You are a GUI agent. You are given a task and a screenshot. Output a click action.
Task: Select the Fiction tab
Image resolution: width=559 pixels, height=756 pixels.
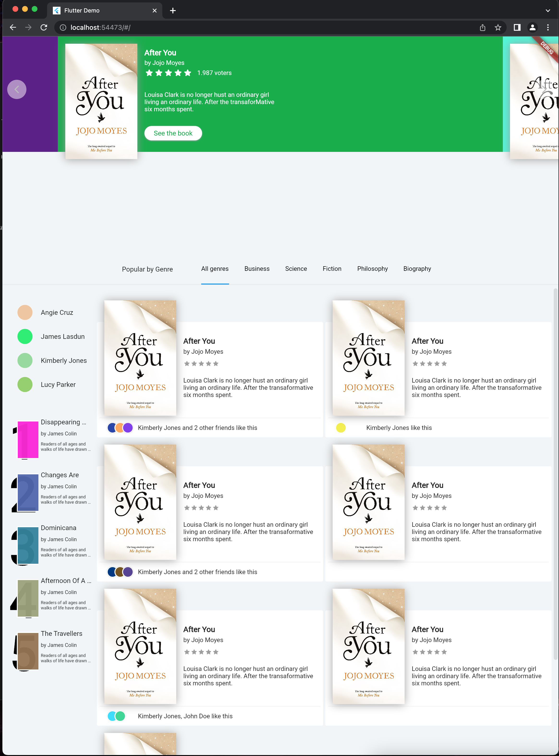[332, 269]
